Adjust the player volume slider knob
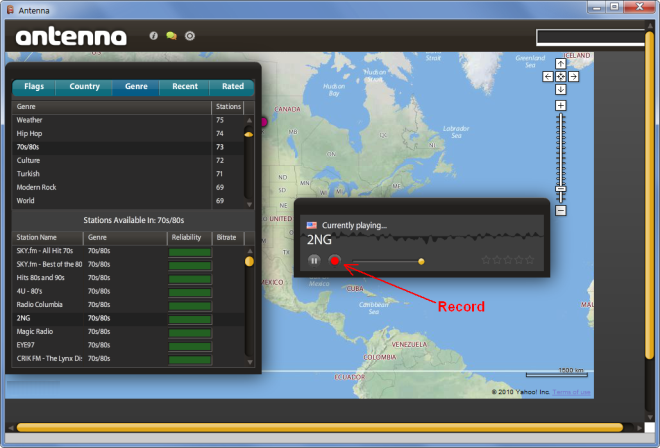Image resolution: width=660 pixels, height=448 pixels. coord(421,261)
